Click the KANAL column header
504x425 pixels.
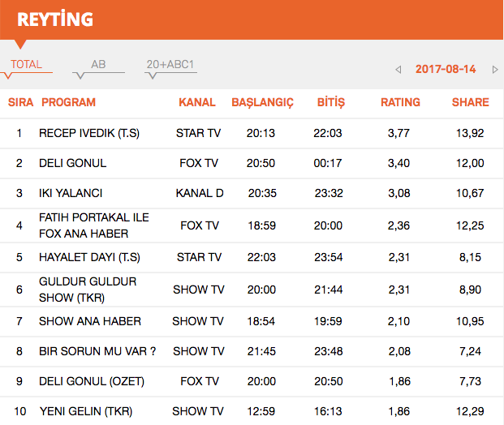[x=197, y=102]
